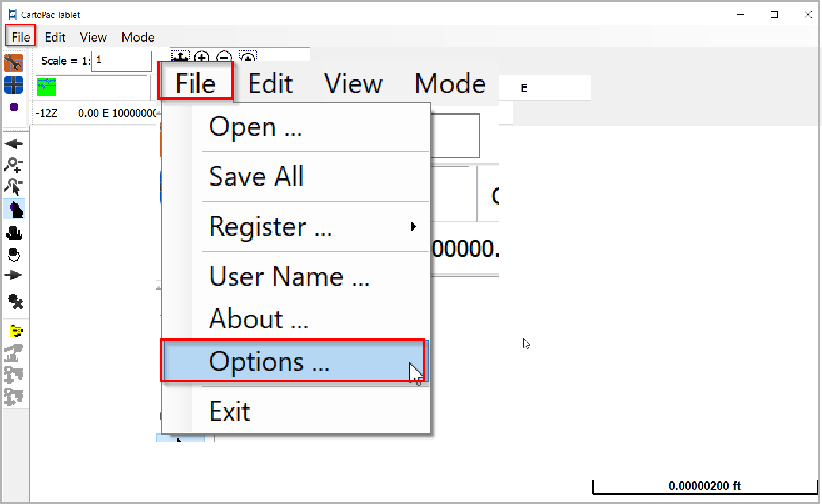Screen dimensions: 822x504
Task: Click the right-pointing black arrow tool
Action: click(14, 275)
